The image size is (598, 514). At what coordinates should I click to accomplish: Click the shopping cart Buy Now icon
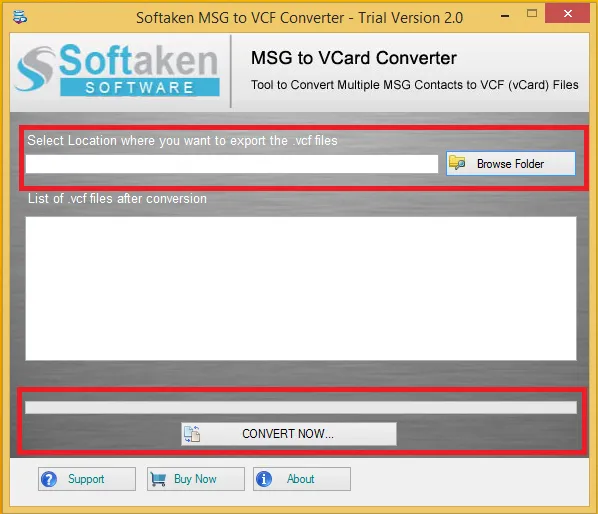tap(158, 479)
